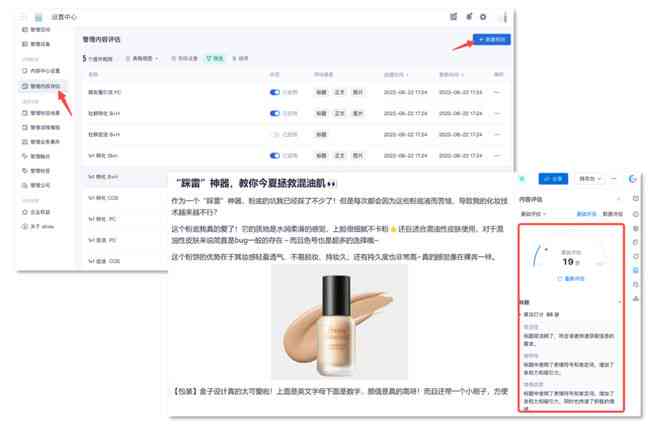Sort by the 创建时间 column header
660x425 pixels.
(x=396, y=74)
